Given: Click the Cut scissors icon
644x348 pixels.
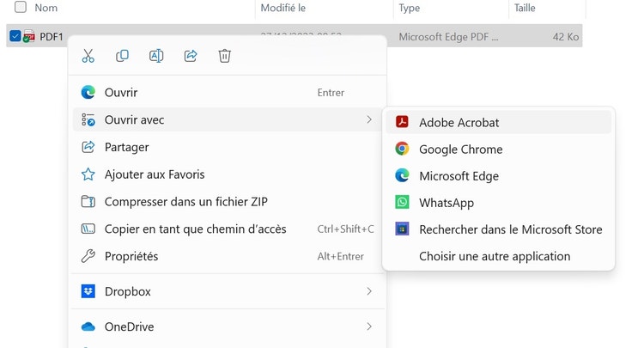Looking at the screenshot, I should tap(88, 56).
